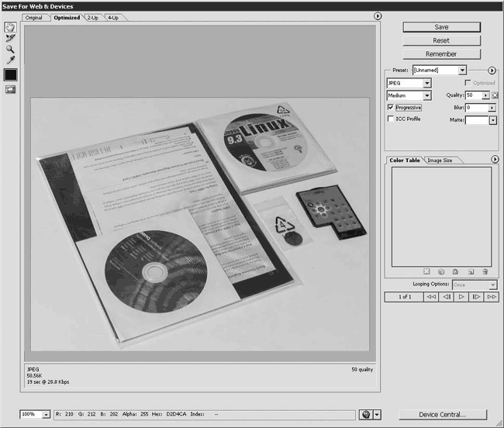
Task: Click the Save button
Action: point(441,27)
